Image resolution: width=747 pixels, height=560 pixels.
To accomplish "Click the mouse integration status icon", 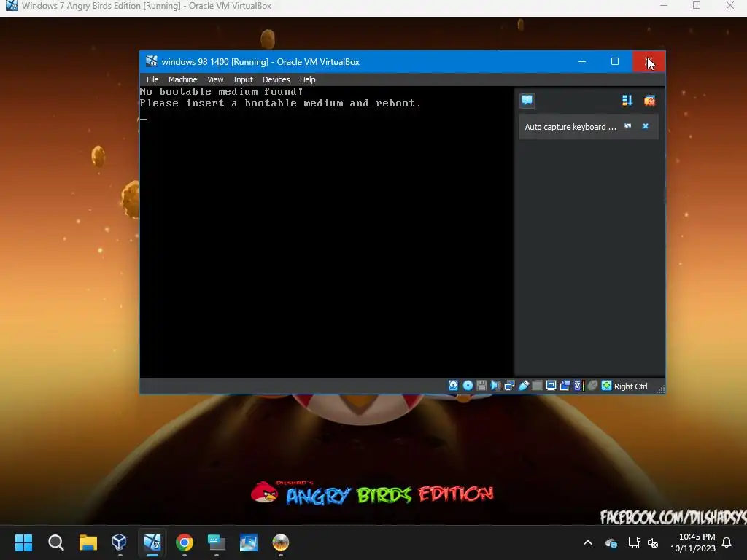I will (592, 385).
